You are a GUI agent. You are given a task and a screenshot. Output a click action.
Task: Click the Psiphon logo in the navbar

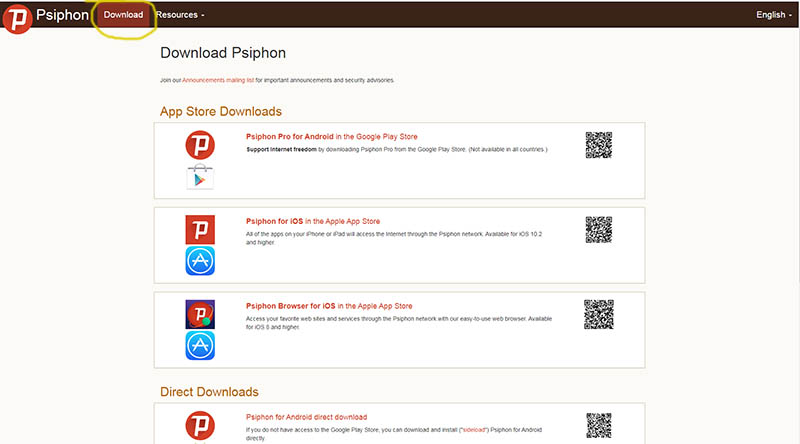click(x=17, y=19)
